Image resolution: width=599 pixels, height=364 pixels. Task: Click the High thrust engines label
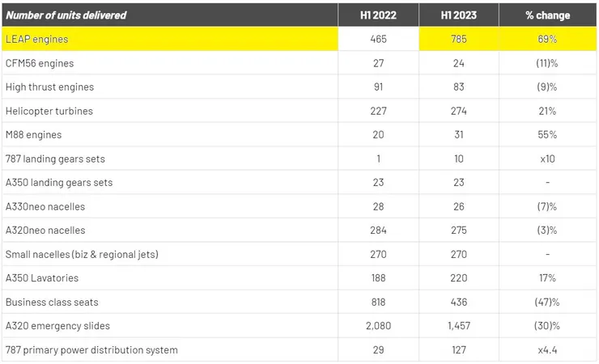click(49, 87)
